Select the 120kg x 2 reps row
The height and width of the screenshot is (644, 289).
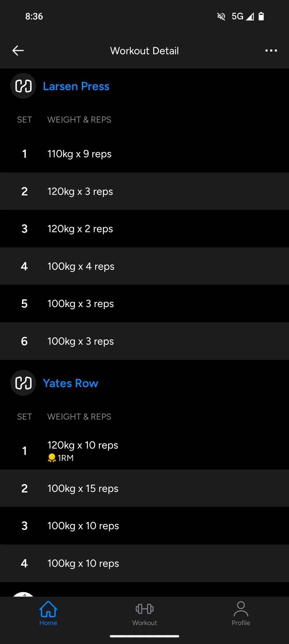point(144,229)
